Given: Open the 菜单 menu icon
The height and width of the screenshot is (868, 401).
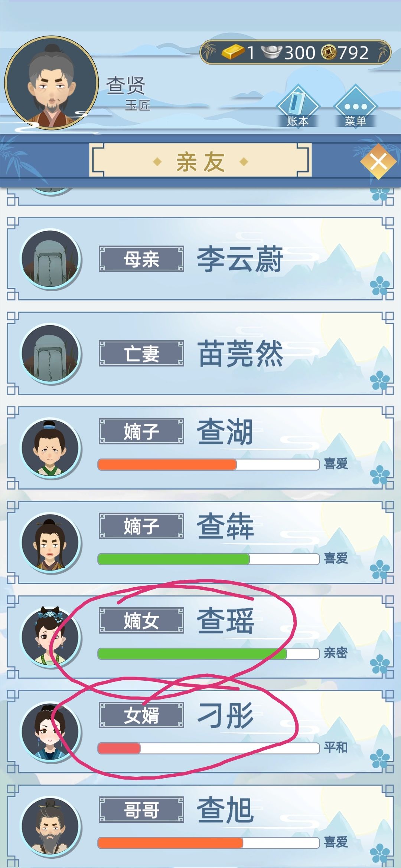Looking at the screenshot, I should pyautogui.click(x=355, y=106).
